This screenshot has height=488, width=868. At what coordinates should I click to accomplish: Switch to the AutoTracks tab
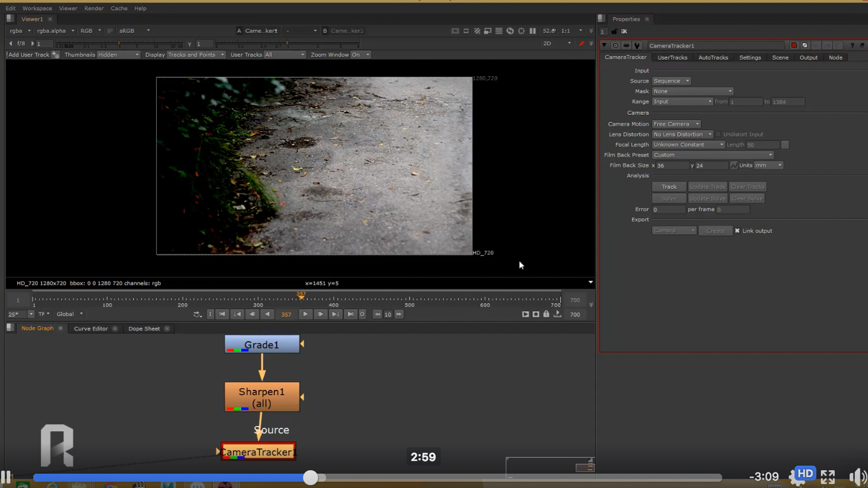point(713,57)
